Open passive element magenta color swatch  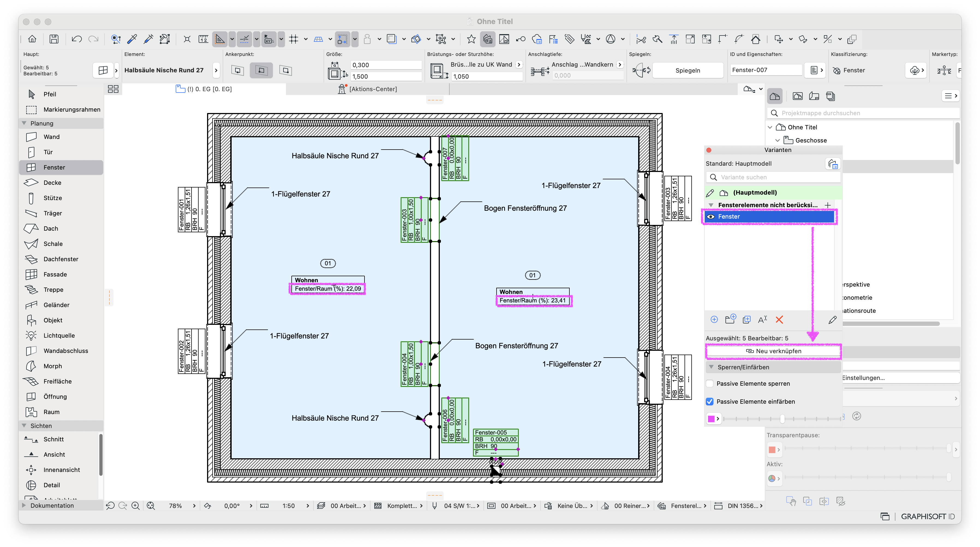(713, 418)
